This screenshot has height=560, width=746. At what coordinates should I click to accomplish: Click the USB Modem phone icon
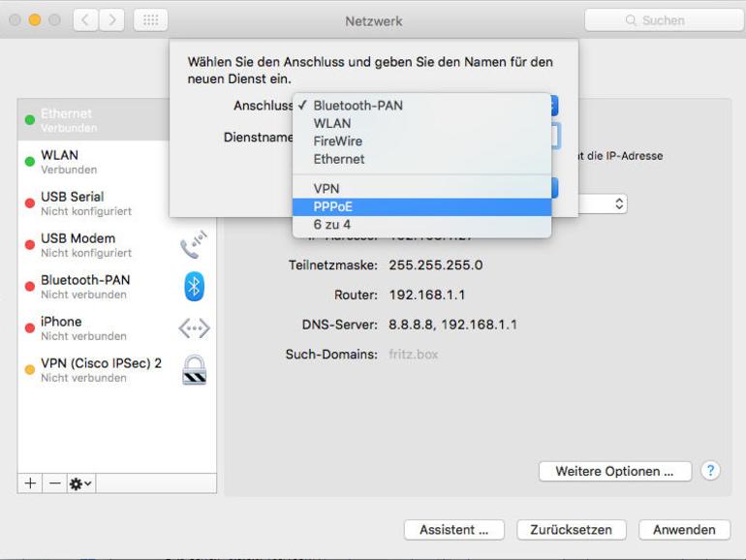tap(194, 244)
